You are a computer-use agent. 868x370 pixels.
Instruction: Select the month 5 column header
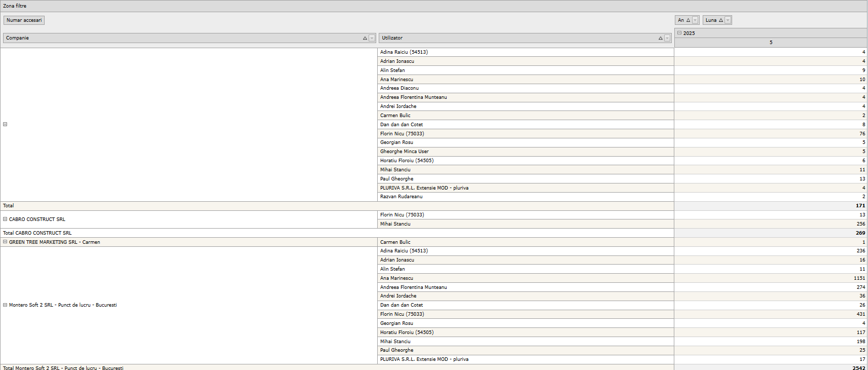click(x=771, y=43)
